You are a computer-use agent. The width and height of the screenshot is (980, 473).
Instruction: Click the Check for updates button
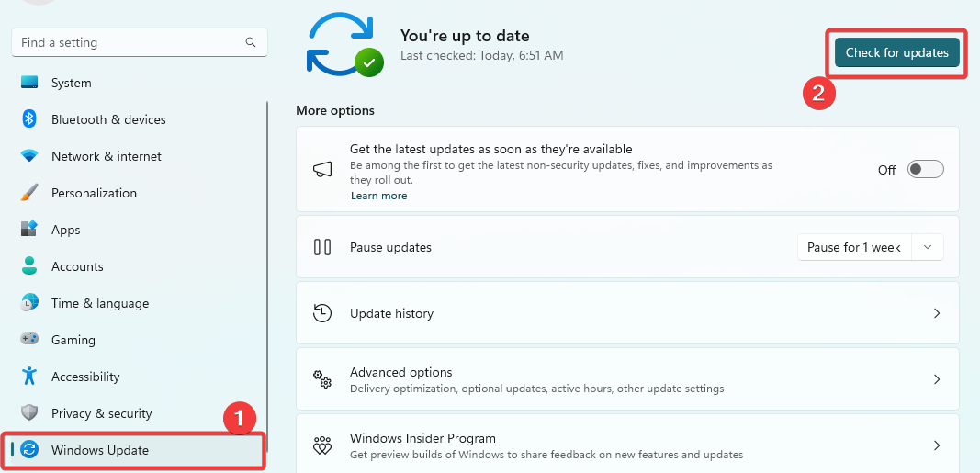click(896, 53)
